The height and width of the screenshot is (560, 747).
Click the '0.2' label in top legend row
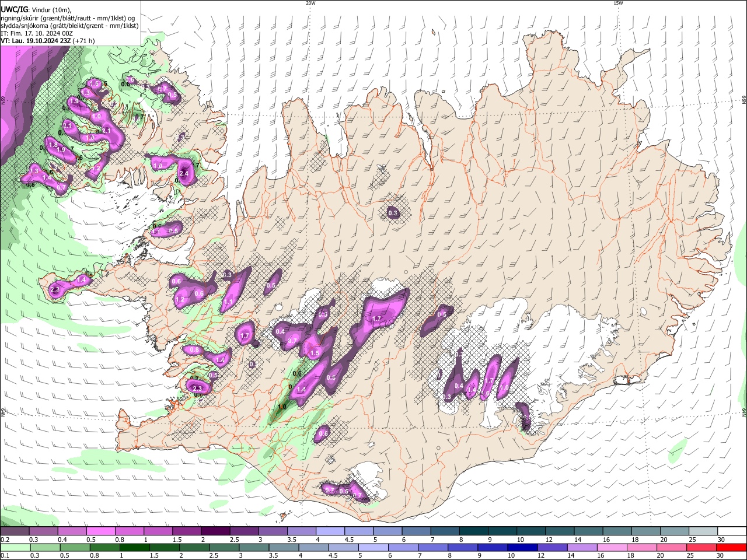pyautogui.click(x=5, y=540)
